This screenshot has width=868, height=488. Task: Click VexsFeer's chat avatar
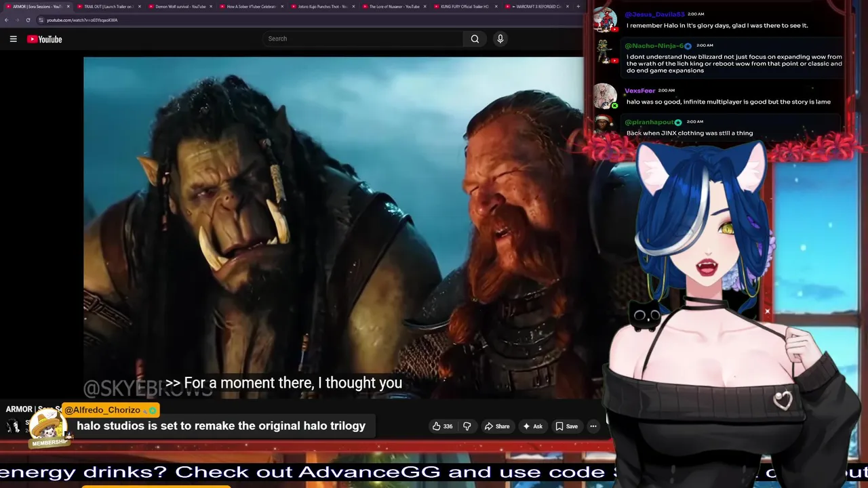click(x=604, y=97)
